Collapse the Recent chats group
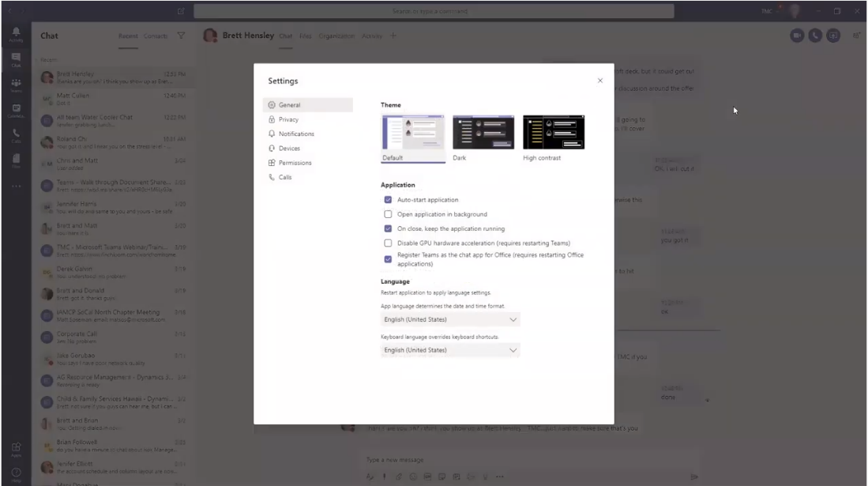Screen dimensions: 868x486 [x=47, y=60]
